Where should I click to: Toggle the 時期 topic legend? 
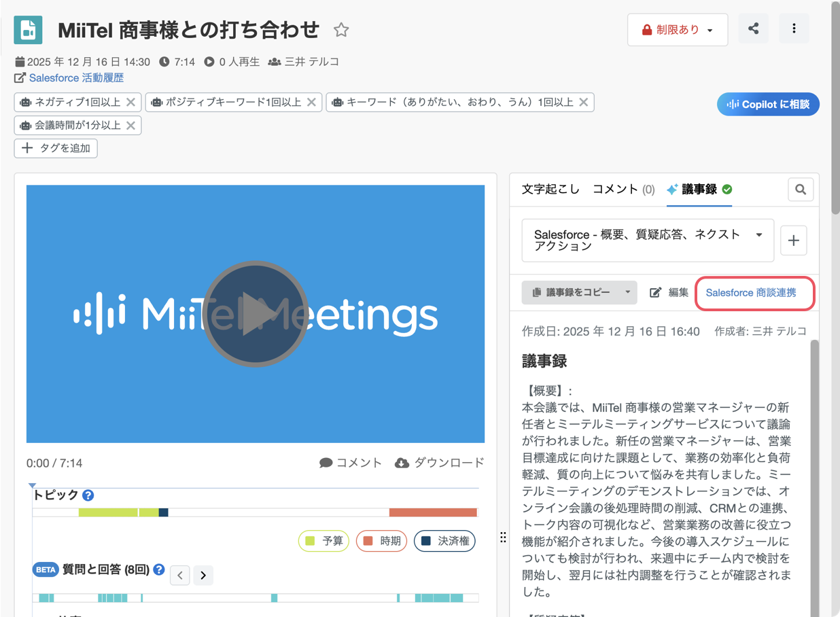[x=381, y=541]
